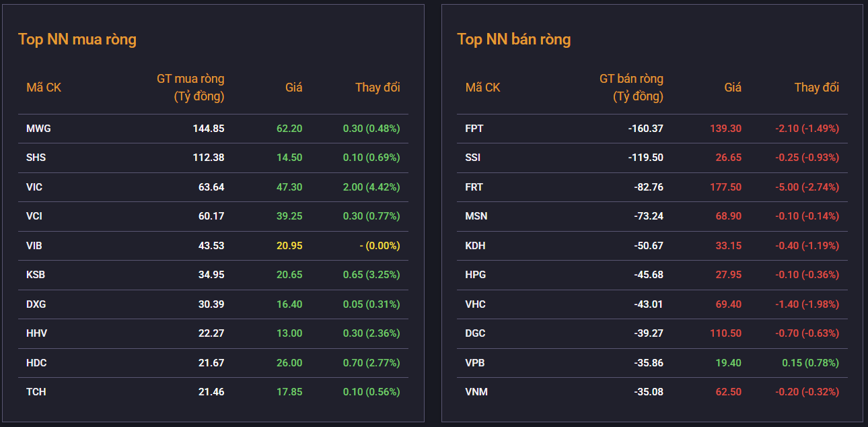Click the DGC price 110.50
868x427 pixels.
(726, 333)
